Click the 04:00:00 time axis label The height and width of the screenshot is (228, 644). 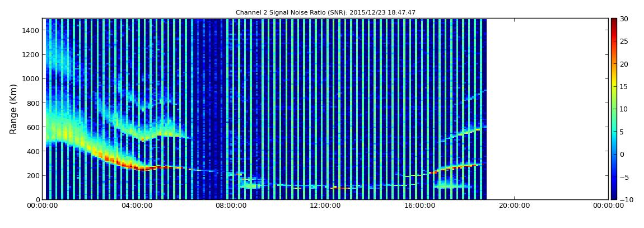click(137, 206)
